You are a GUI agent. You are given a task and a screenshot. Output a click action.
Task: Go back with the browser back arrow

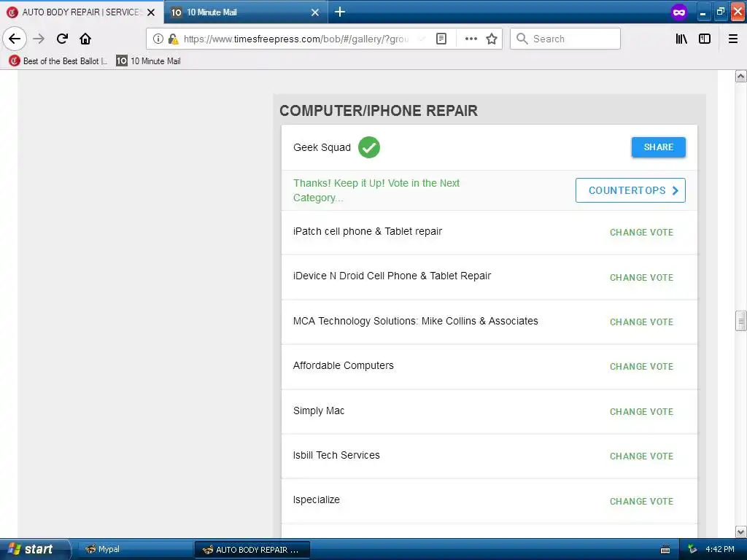15,39
